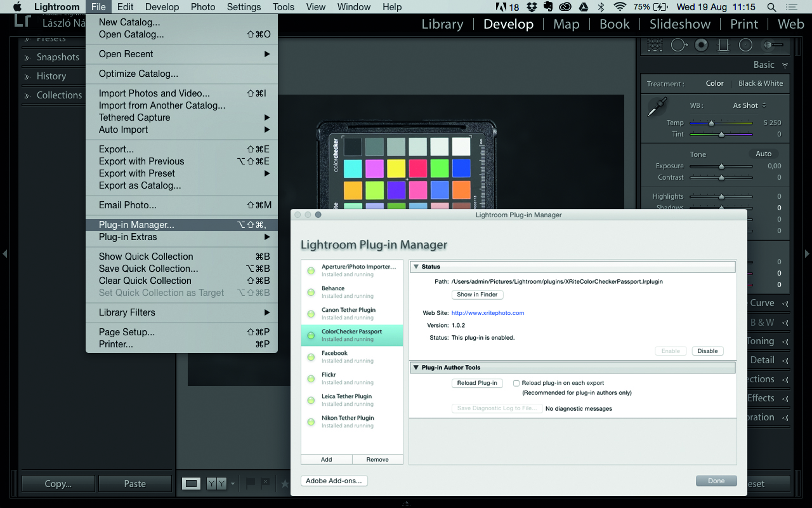Select Leica Tether Plugin in list
The image size is (812, 508).
[352, 400]
